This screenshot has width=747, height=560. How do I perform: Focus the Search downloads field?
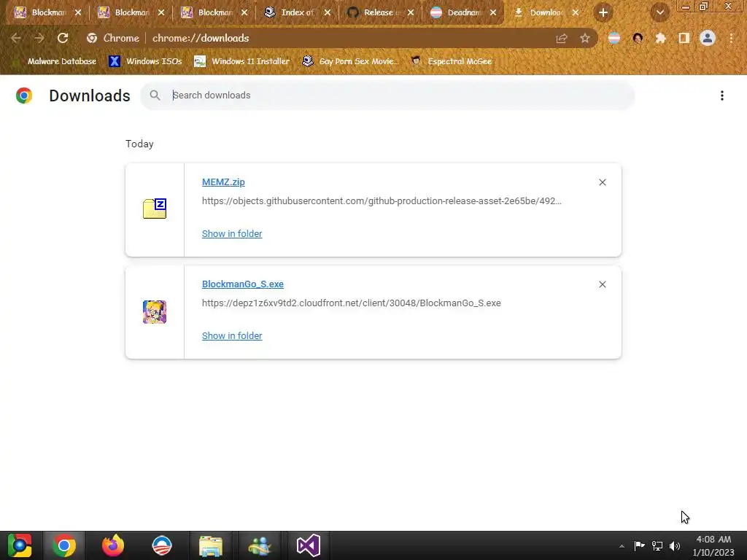pyautogui.click(x=387, y=96)
